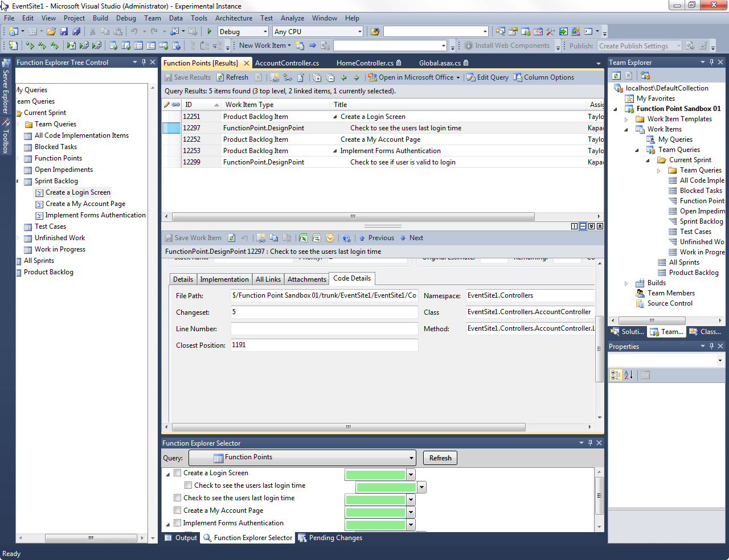Click Edit Query button

click(488, 77)
